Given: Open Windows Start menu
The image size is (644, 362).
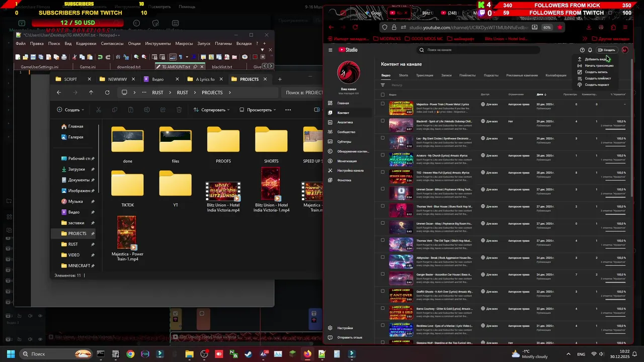Looking at the screenshot, I should (x=11, y=354).
